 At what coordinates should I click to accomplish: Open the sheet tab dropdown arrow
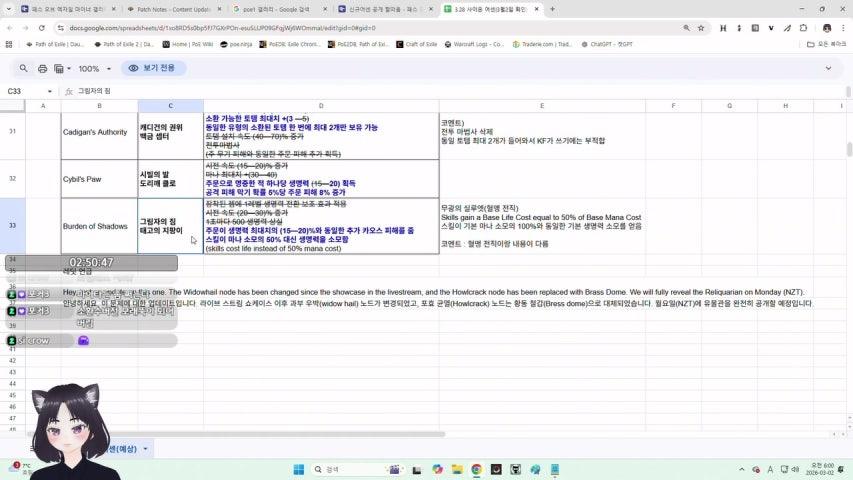point(145,449)
